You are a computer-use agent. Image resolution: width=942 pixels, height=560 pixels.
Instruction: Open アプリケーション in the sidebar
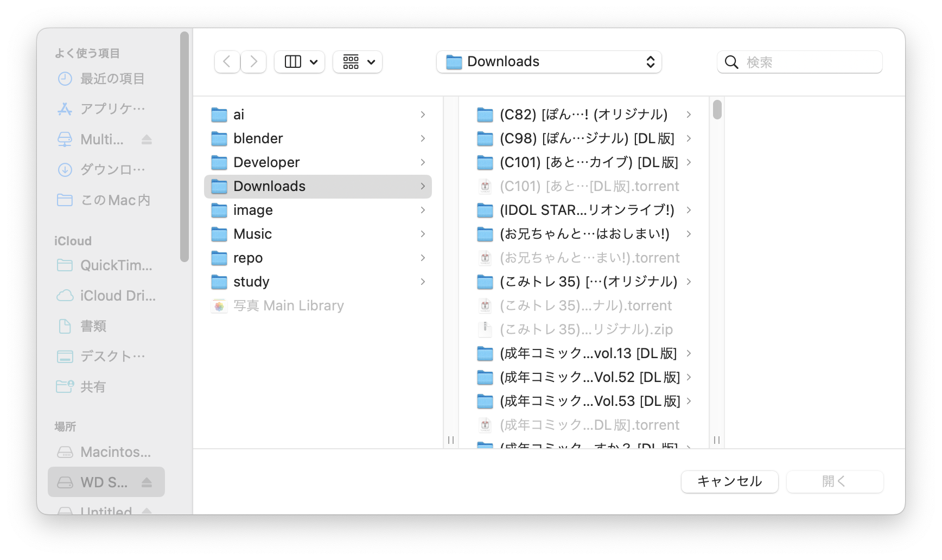[x=106, y=109]
